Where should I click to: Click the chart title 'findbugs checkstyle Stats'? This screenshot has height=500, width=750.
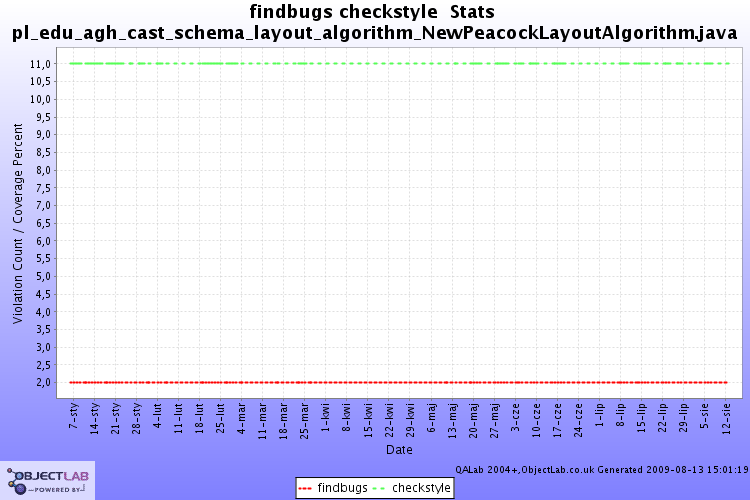click(372, 11)
